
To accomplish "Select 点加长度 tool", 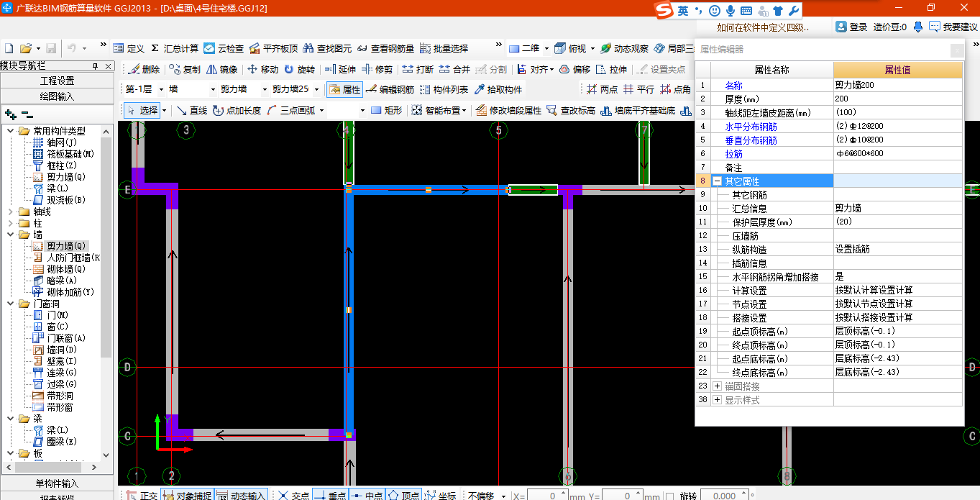I will (237, 111).
